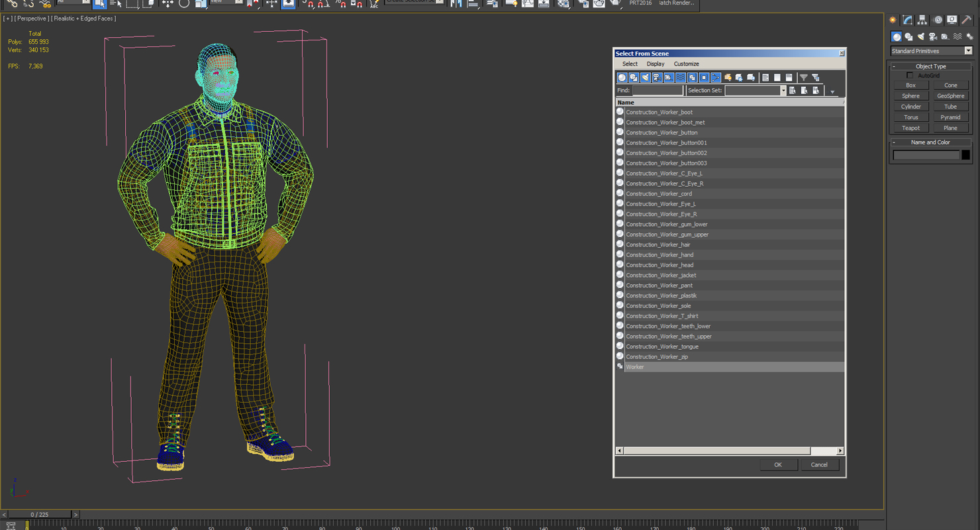
Task: Open the Utilities hammer tab
Action: click(x=967, y=20)
